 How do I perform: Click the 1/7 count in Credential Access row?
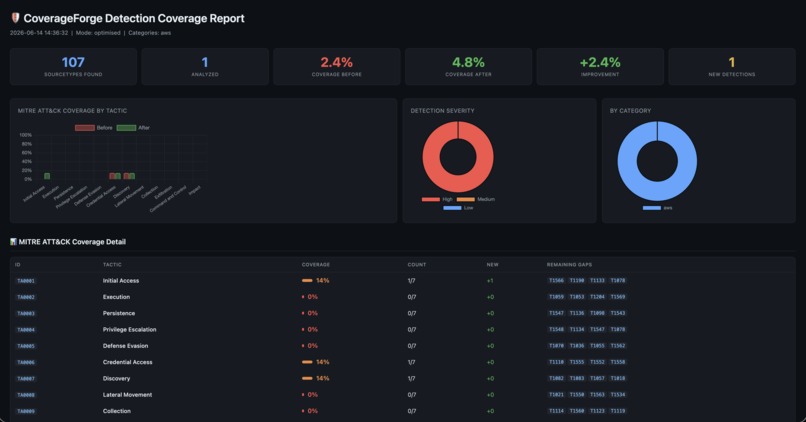(411, 362)
